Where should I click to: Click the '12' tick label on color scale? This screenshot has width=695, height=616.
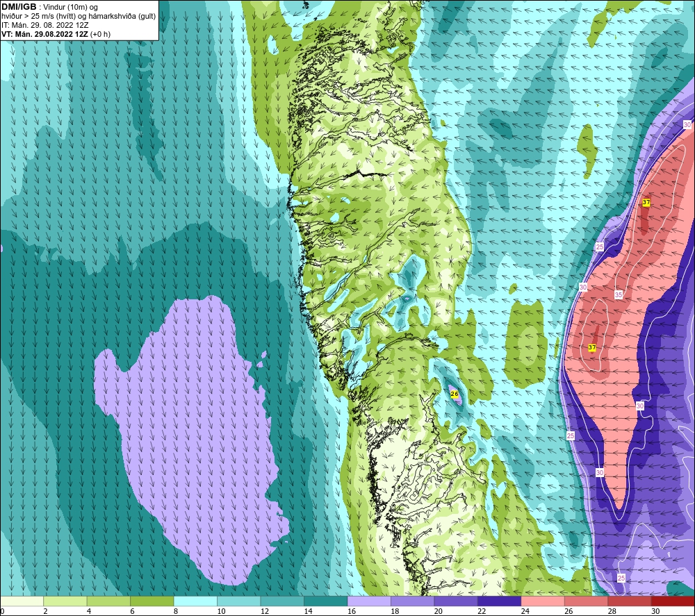[265, 611]
